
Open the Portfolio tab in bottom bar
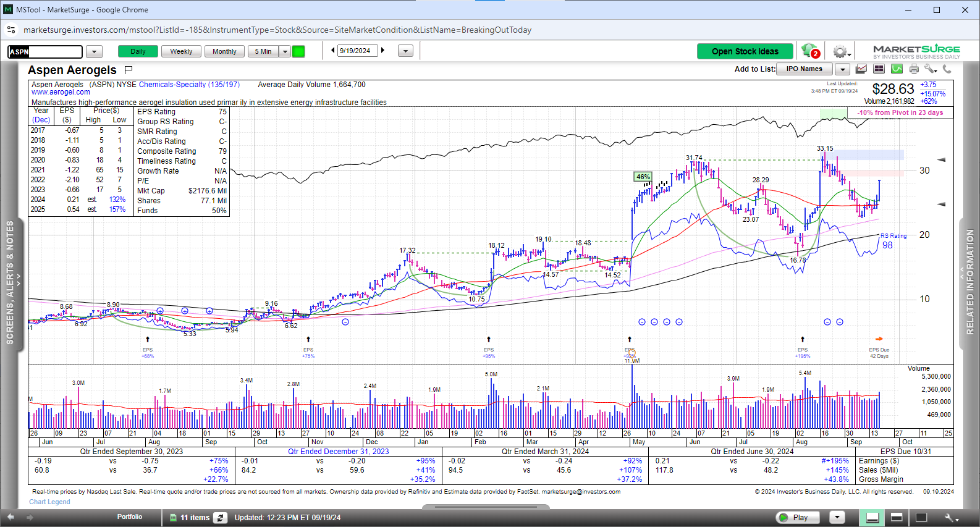(130, 516)
